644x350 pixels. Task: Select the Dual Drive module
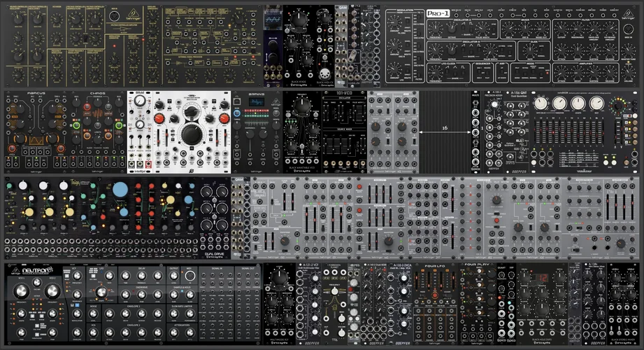tap(215, 218)
